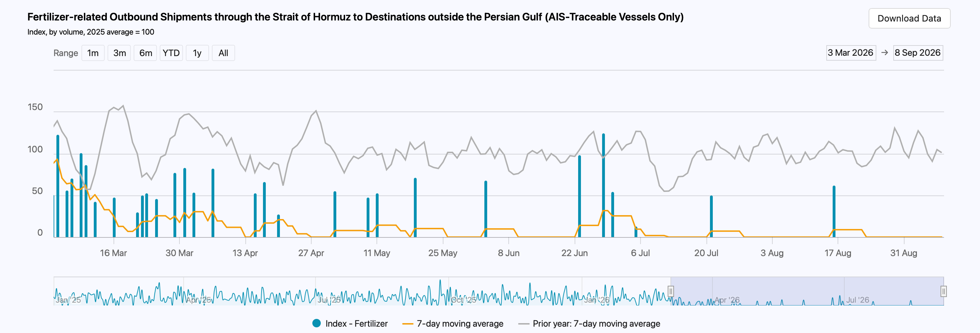
Task: Show All data range
Action: tap(223, 53)
